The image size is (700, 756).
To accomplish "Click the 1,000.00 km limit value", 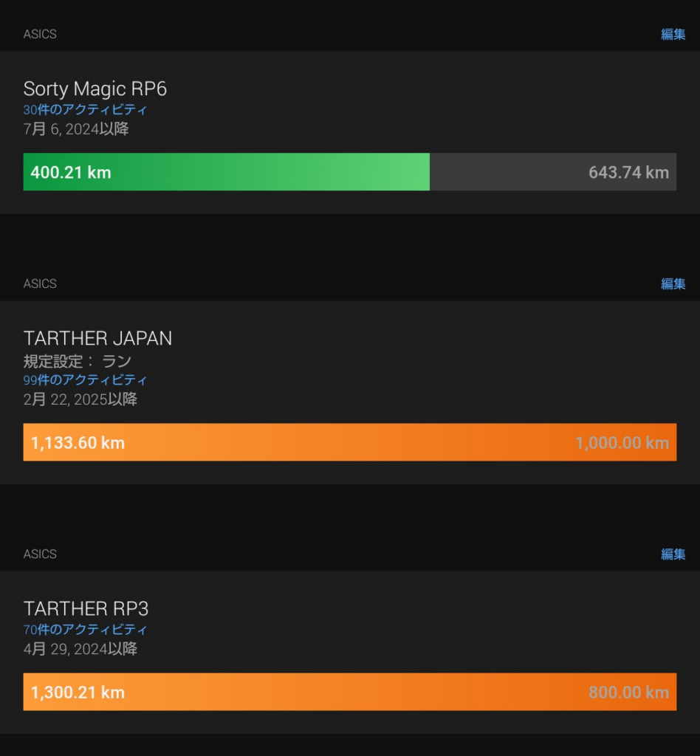I will (x=622, y=443).
